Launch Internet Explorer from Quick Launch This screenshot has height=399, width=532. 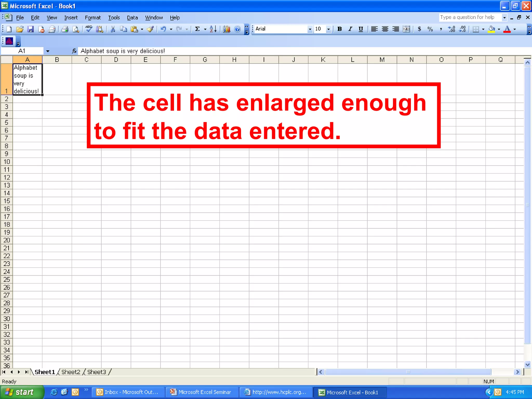click(54, 392)
